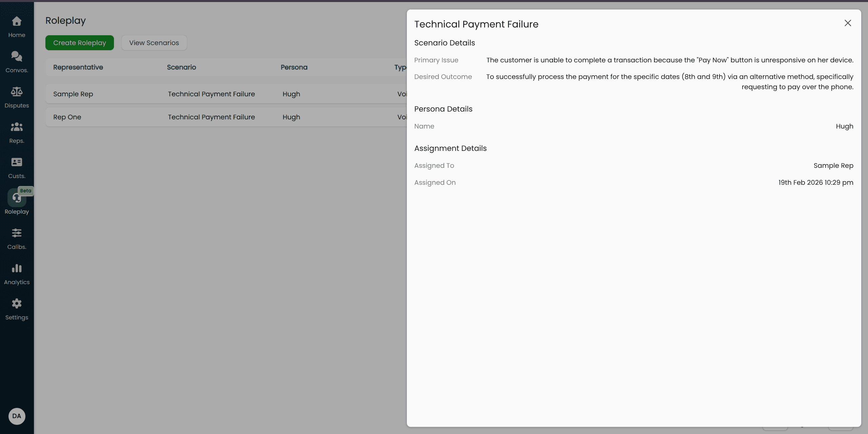This screenshot has height=434, width=868.
Task: Close the Technical Payment Failure panel
Action: [848, 23]
